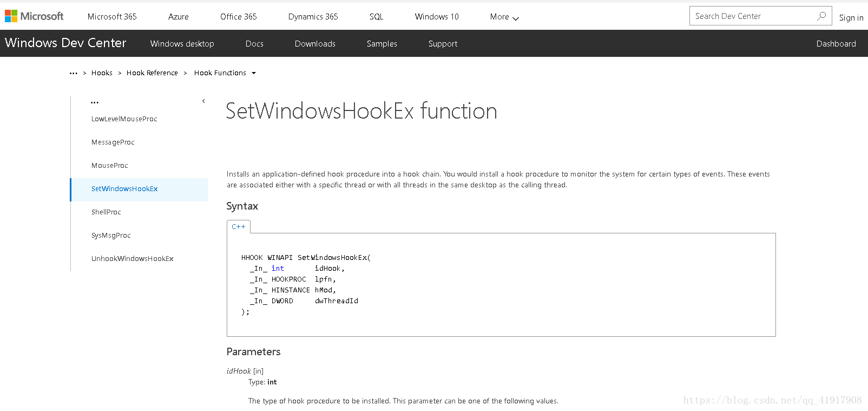
Task: Open the Support nav item
Action: pos(443,44)
